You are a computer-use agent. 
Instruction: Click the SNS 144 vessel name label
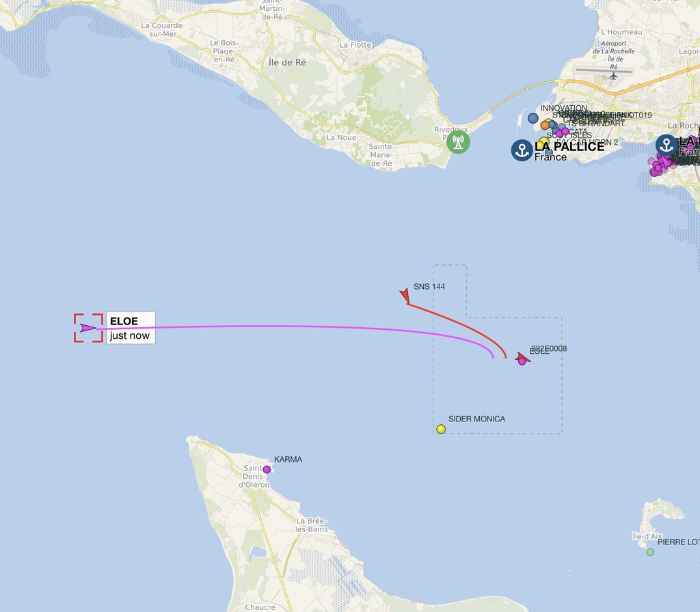429,286
